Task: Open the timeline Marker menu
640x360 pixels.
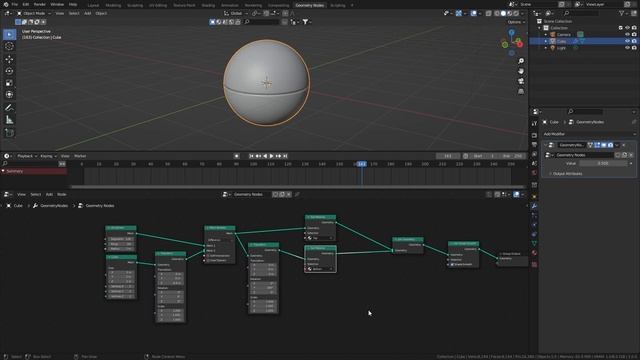Action: 80,156
